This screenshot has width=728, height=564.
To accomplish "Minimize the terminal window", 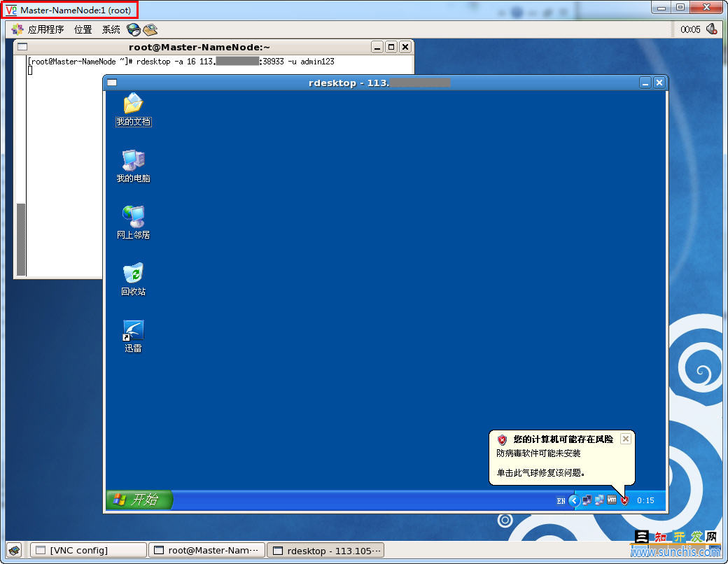I will (x=377, y=47).
